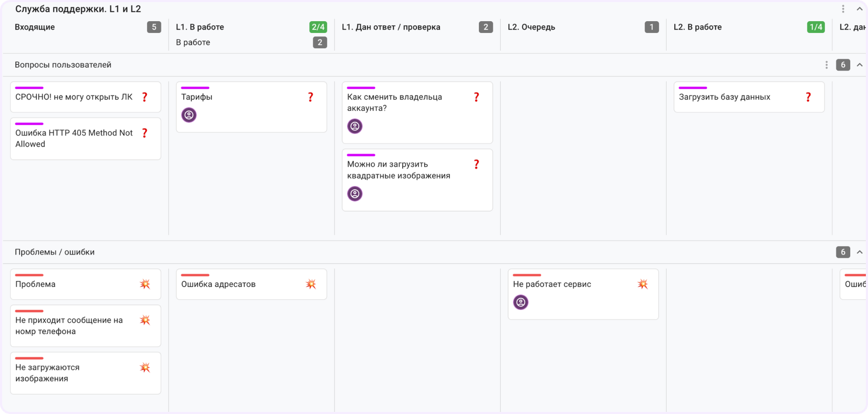
Task: Collapse the Проблемы / ошибки swimlane
Action: point(859,252)
